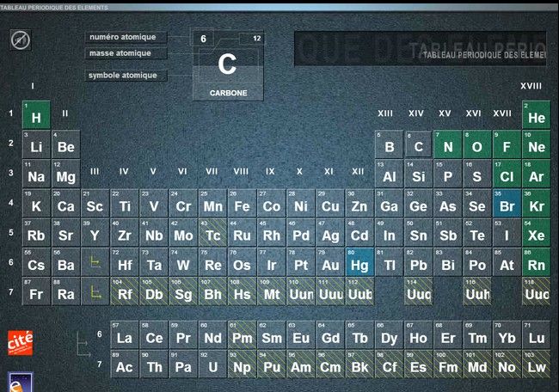Select the Mercury (Hg) element tile

point(359,263)
